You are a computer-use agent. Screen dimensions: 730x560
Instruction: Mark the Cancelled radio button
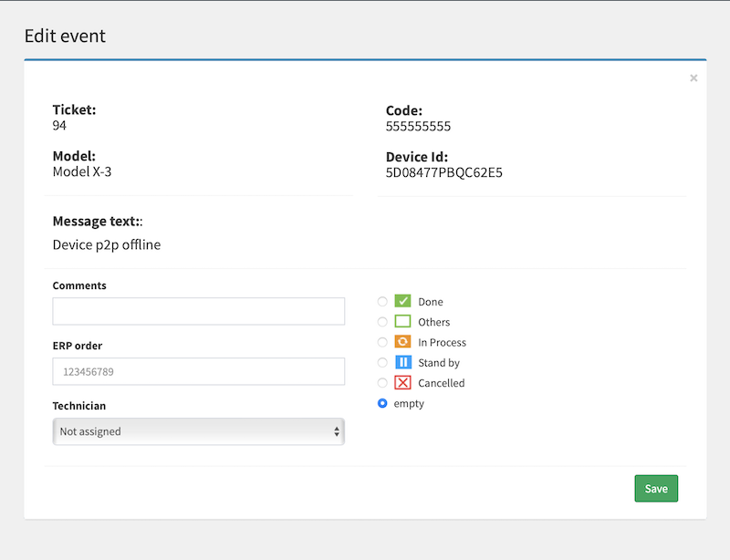coord(382,383)
